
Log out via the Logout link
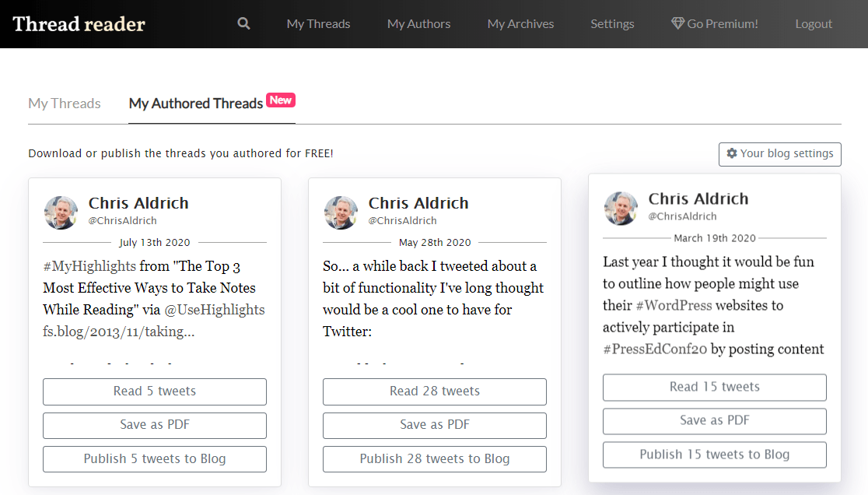pos(814,23)
